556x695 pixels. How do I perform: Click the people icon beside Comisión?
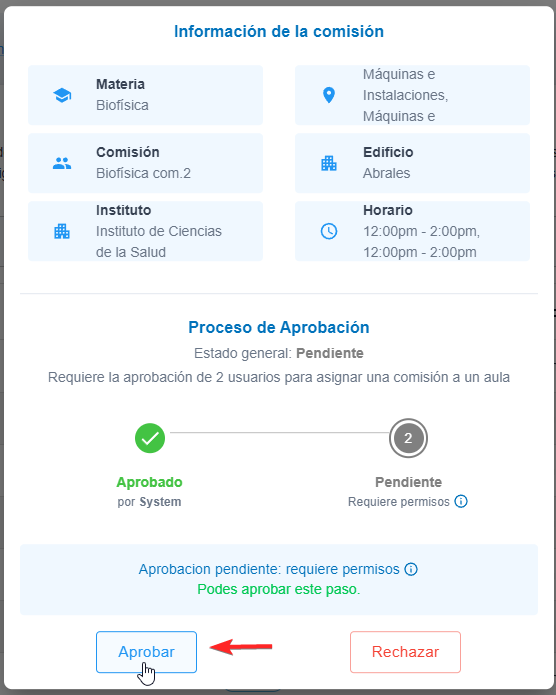click(x=62, y=163)
